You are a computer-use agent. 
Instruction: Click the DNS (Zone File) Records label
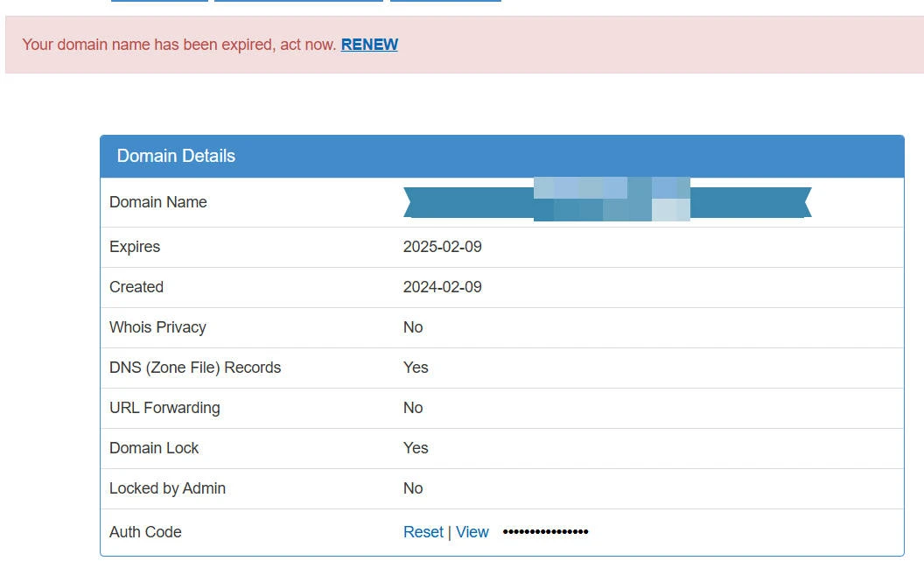pos(195,368)
